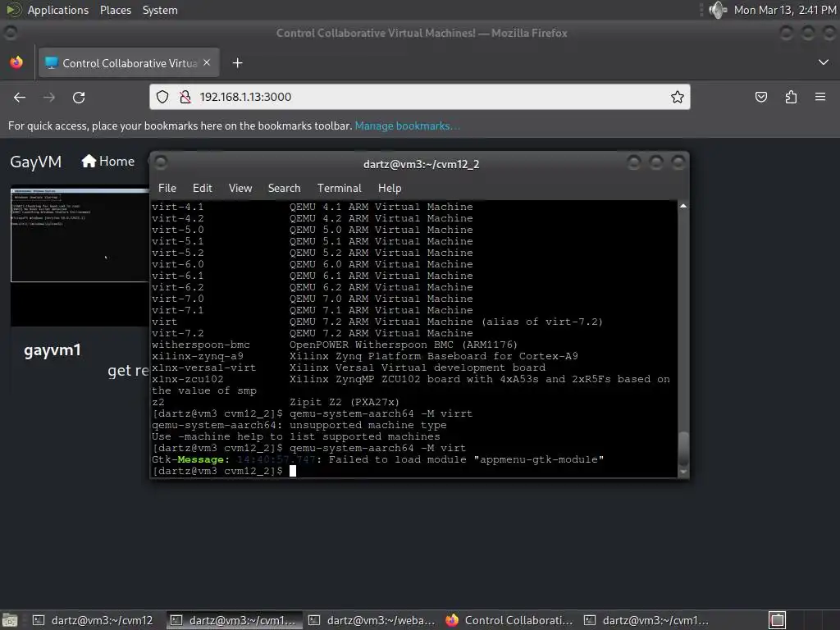Click the xlnx-versal-virt line in terminal
Image resolution: width=840 pixels, height=630 pixels.
(x=349, y=367)
